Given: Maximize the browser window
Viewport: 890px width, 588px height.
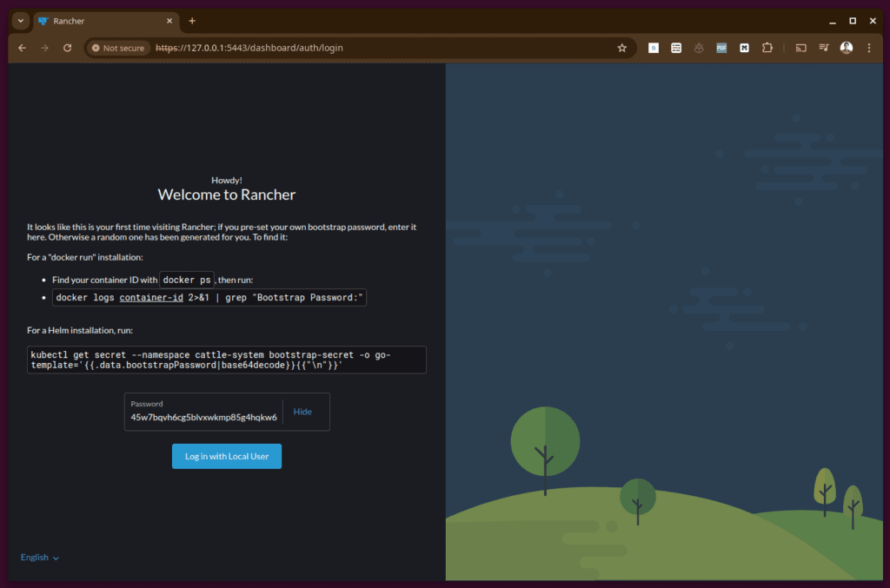Looking at the screenshot, I should 853,21.
